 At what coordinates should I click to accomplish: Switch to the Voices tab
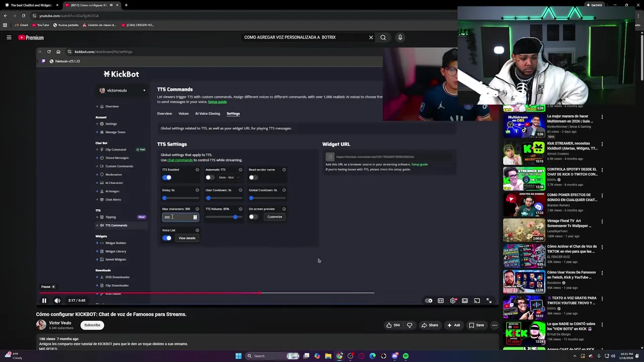pos(184,114)
